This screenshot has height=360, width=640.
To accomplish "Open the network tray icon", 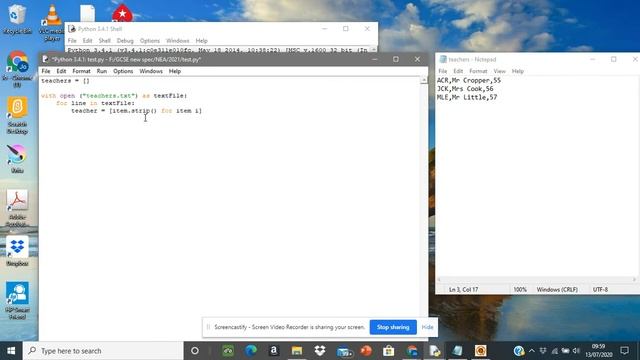I will point(554,351).
